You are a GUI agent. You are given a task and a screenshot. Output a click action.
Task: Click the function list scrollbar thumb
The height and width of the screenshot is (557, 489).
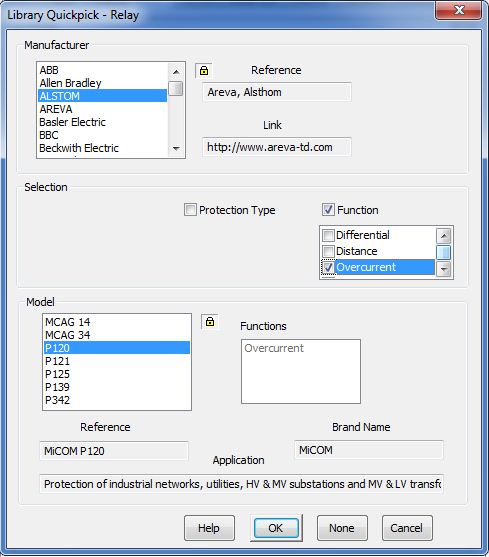(x=444, y=252)
